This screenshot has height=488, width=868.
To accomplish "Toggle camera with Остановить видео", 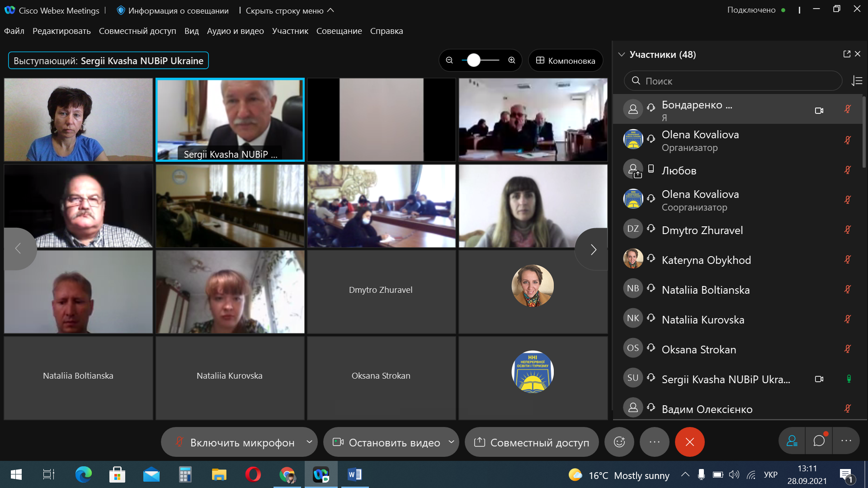I will (387, 442).
